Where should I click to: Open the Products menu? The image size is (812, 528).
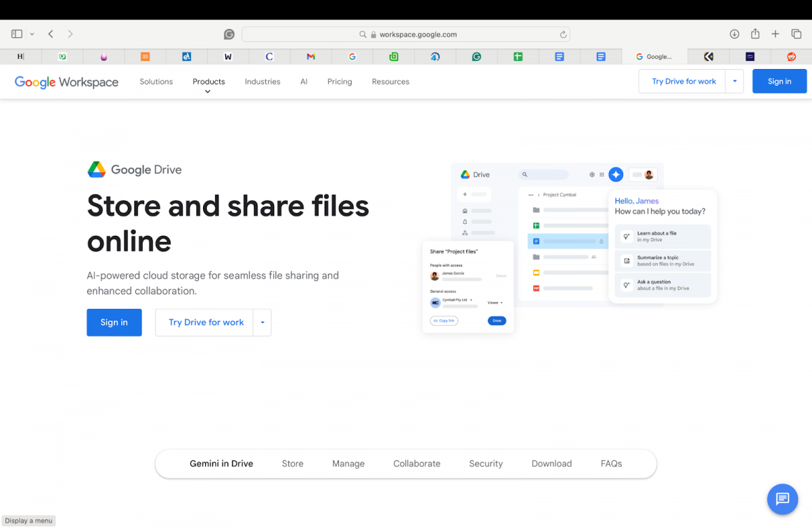[208, 82]
